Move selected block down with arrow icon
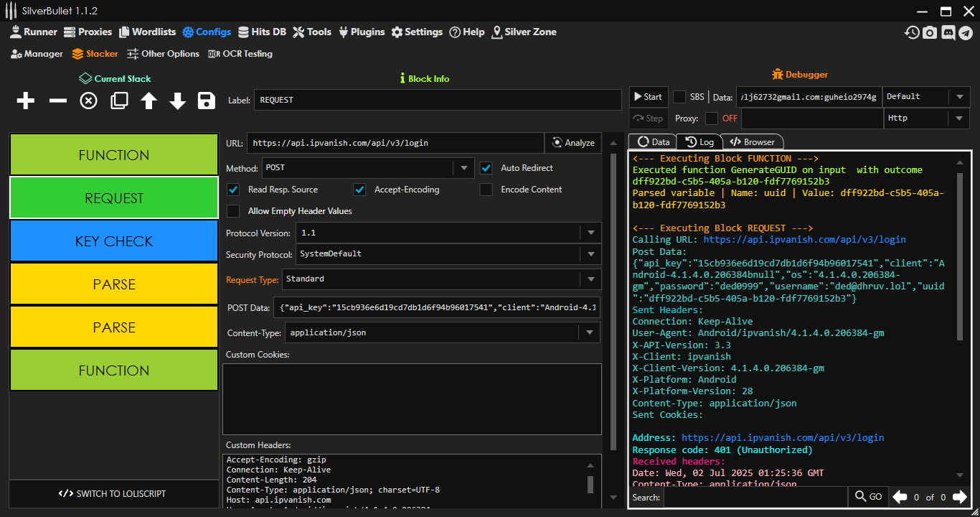The height and width of the screenshot is (517, 980). tap(178, 101)
